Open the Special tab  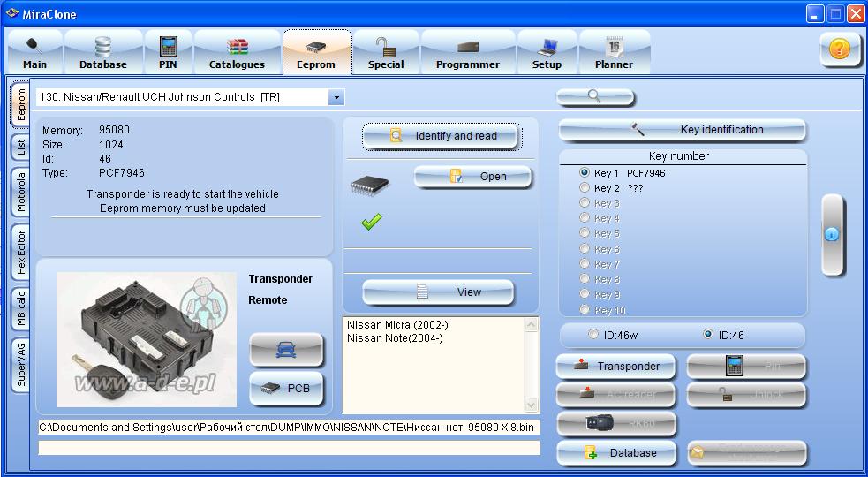(386, 53)
